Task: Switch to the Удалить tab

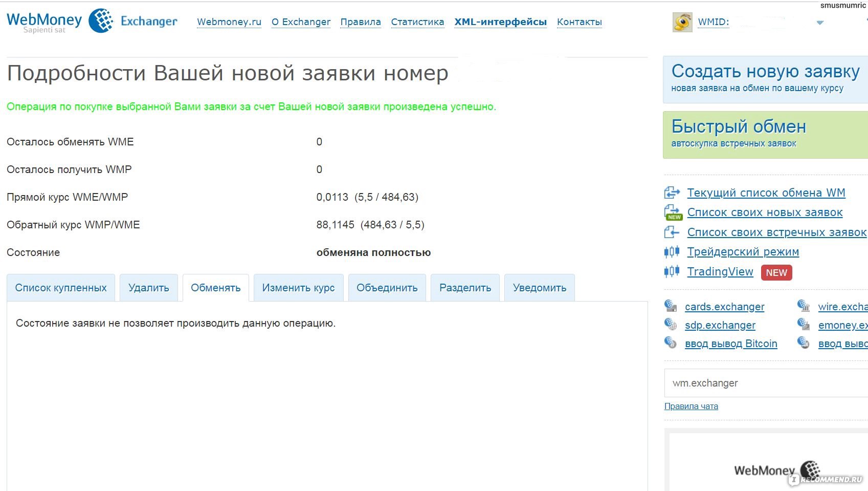Action: 149,288
